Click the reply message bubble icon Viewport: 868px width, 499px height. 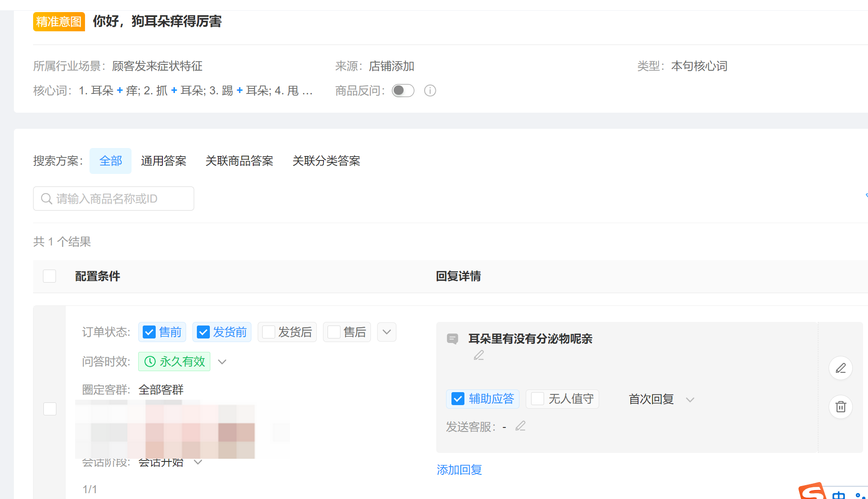pyautogui.click(x=452, y=339)
